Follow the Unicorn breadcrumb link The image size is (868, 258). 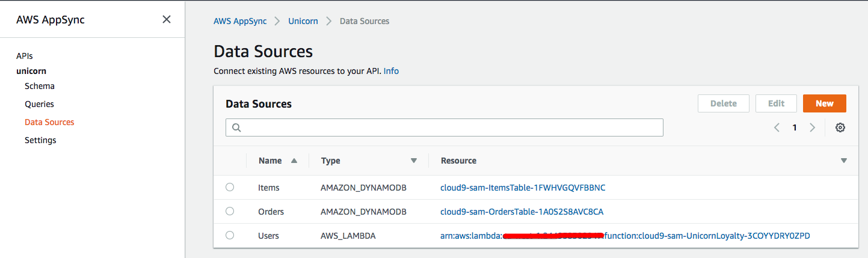click(304, 21)
